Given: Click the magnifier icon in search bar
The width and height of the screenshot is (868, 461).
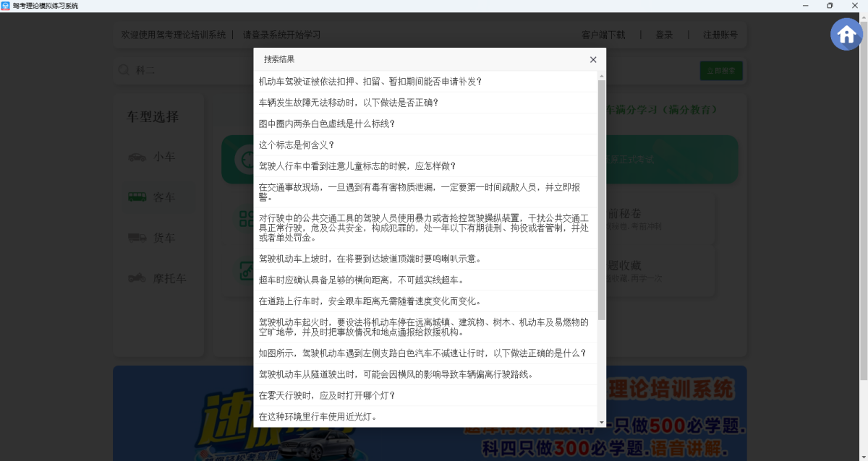Looking at the screenshot, I should pos(124,70).
